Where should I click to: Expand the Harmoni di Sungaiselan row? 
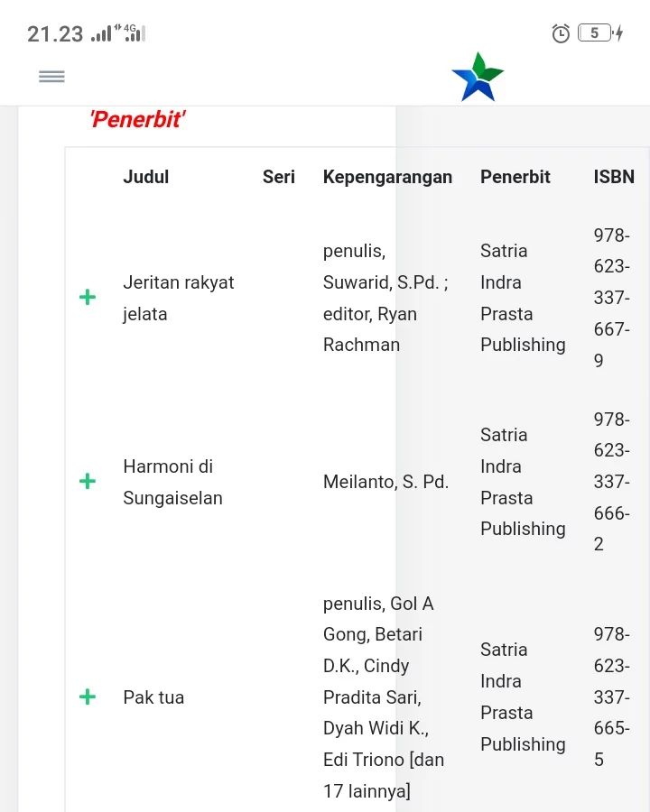[x=88, y=481]
